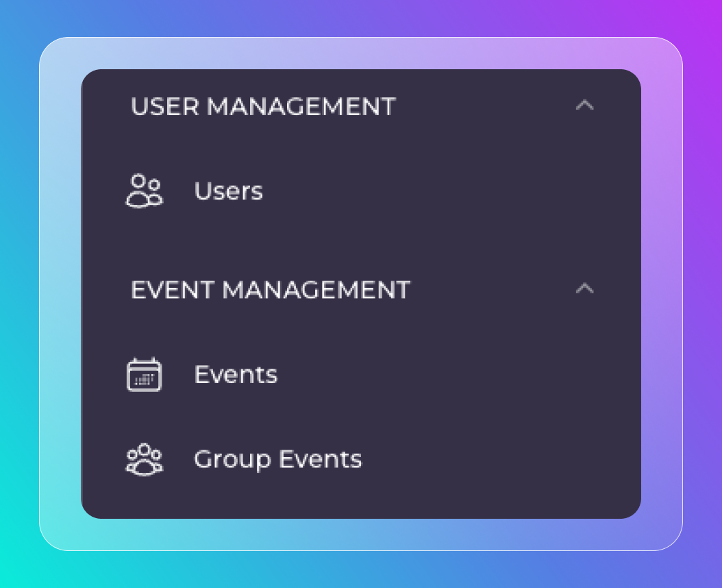The height and width of the screenshot is (588, 722).
Task: Open the Users menu item
Action: 228,191
